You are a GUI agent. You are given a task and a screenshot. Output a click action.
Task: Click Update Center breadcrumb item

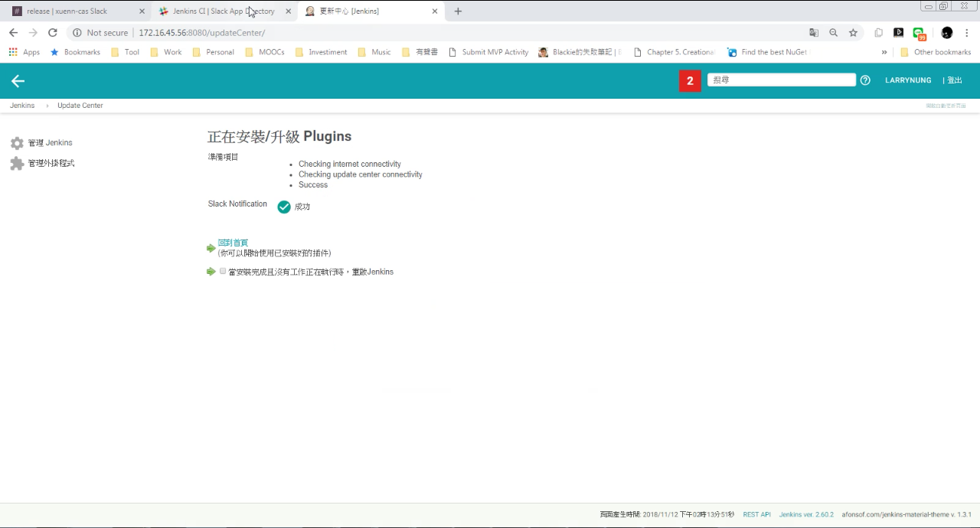(80, 106)
